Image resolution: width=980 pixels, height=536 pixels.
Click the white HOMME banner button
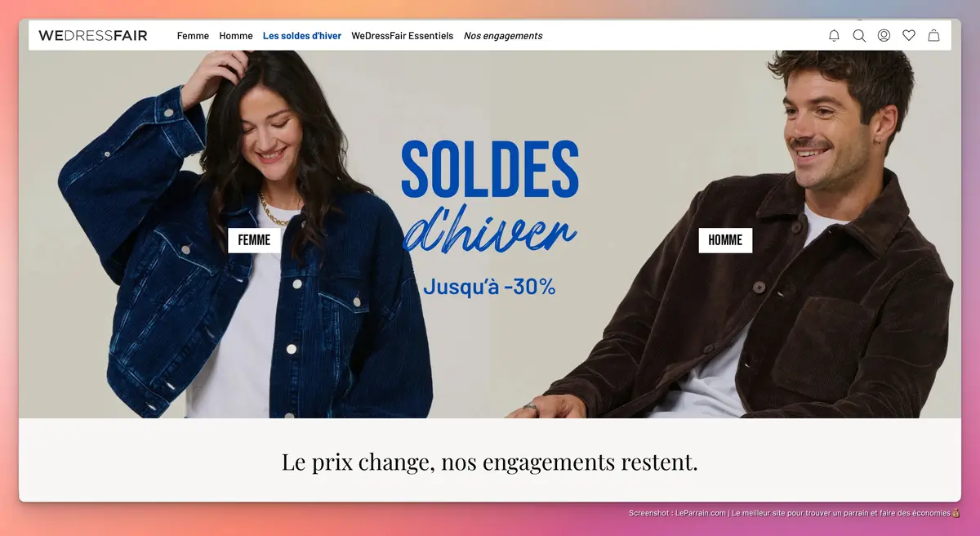coord(725,240)
